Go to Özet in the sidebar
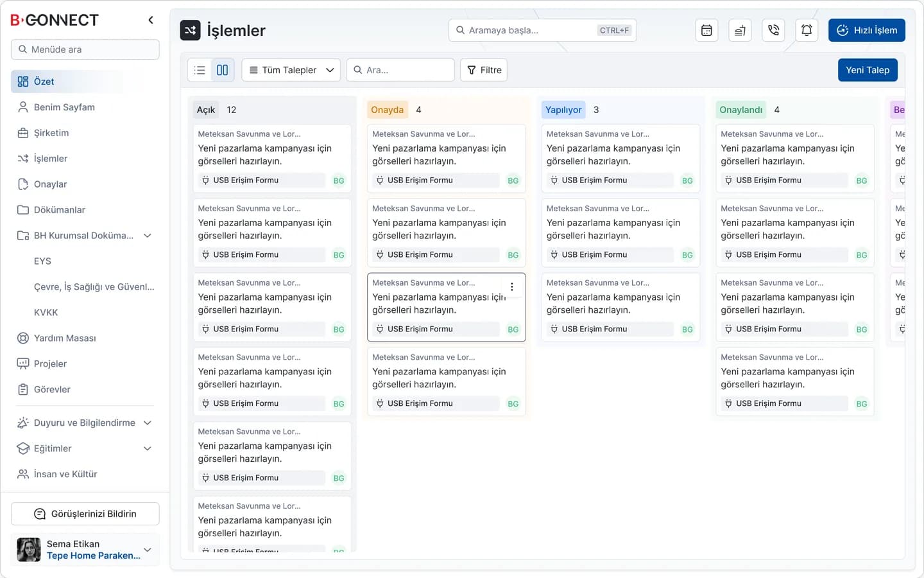Image resolution: width=924 pixels, height=578 pixels. (x=85, y=82)
